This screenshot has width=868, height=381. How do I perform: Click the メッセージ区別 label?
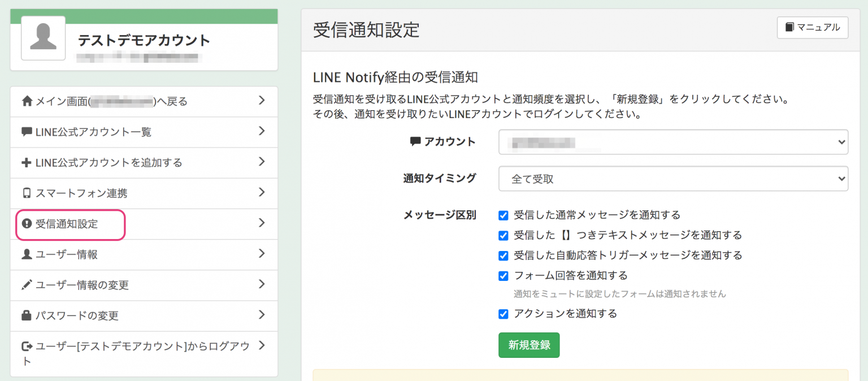[x=440, y=215]
